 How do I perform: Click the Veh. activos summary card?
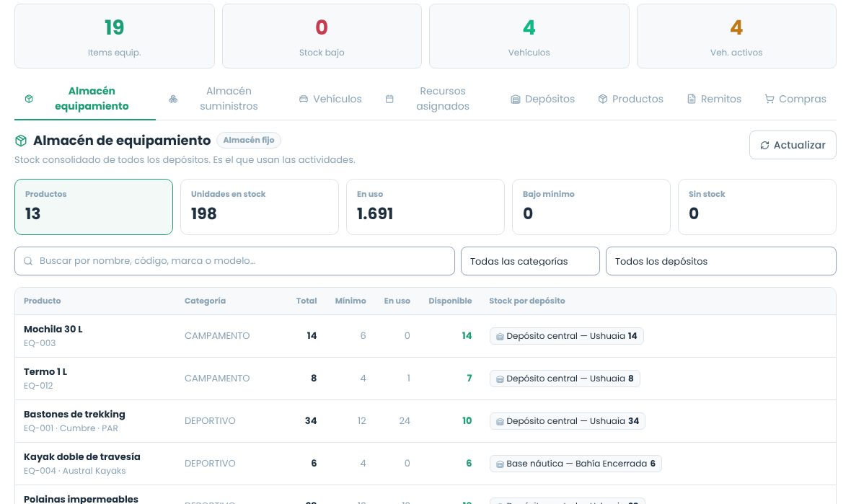click(736, 36)
